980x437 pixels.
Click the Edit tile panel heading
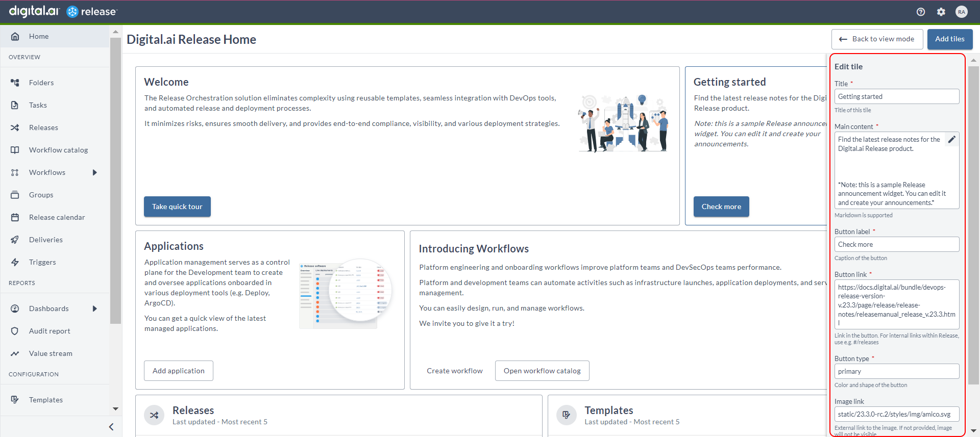pyautogui.click(x=848, y=66)
